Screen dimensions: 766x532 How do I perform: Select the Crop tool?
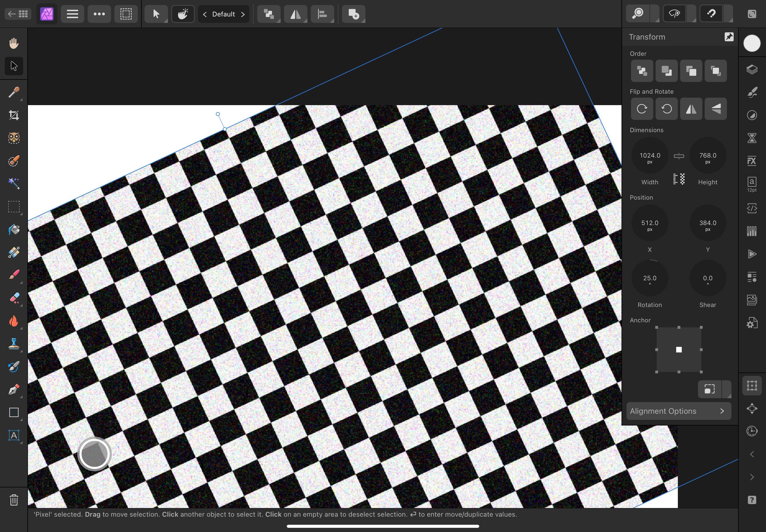pyautogui.click(x=14, y=115)
